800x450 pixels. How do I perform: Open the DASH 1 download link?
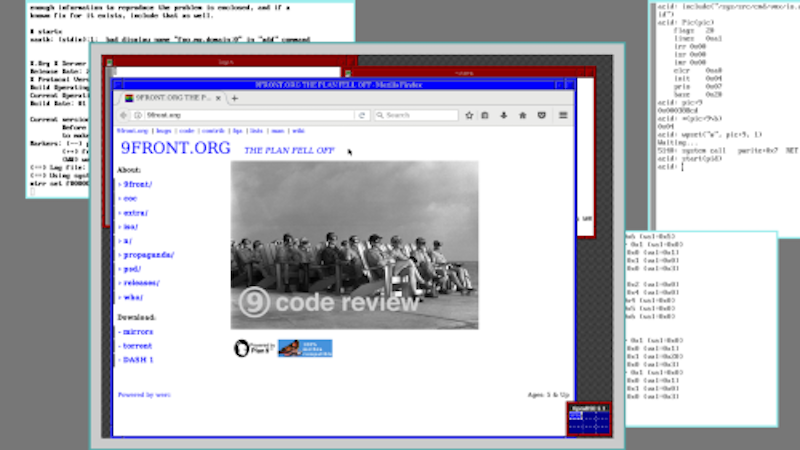[138, 360]
